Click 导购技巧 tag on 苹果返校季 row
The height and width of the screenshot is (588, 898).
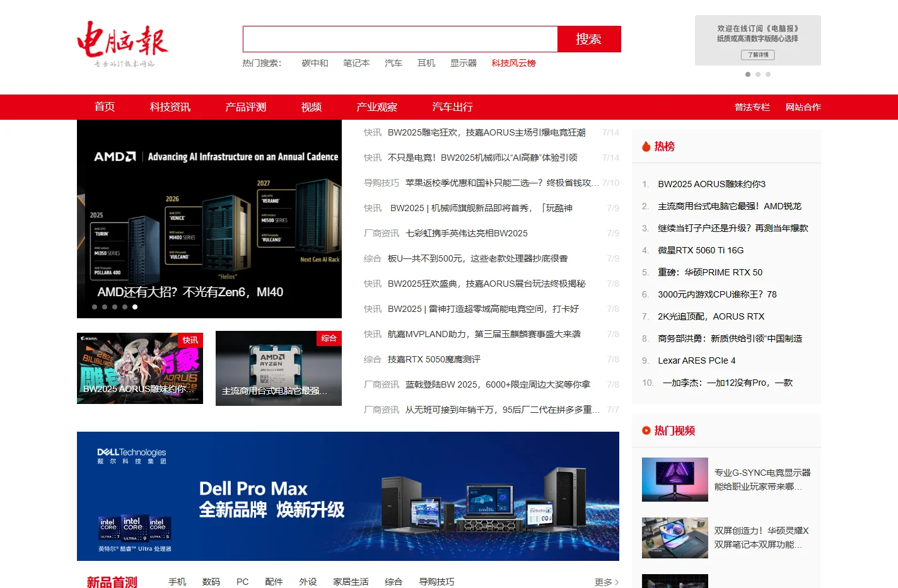(x=382, y=183)
